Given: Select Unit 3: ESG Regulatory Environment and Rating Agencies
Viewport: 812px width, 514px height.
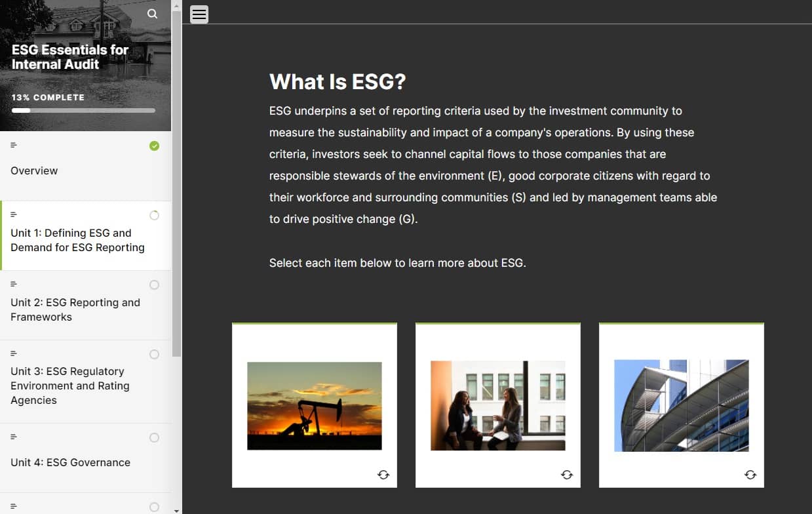Looking at the screenshot, I should tap(86, 382).
